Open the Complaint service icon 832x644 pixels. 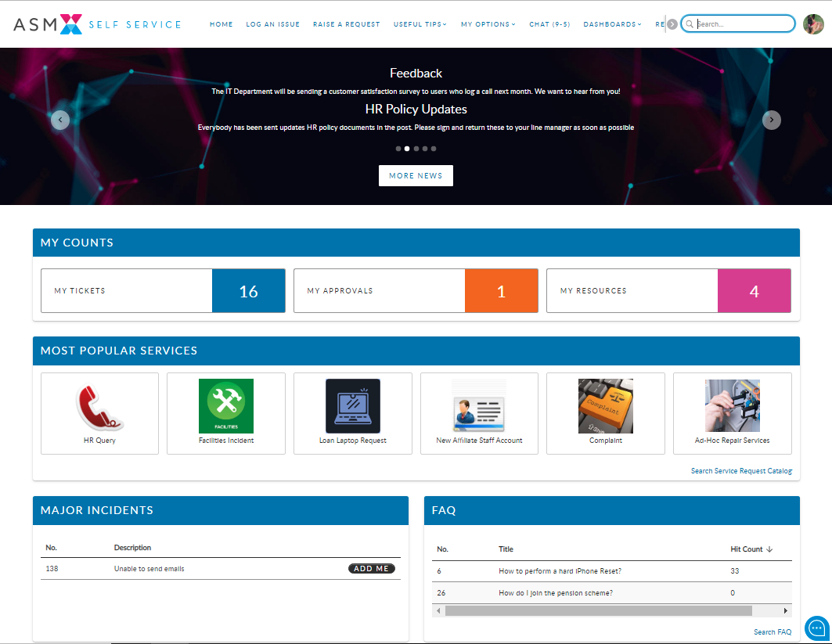pos(605,406)
